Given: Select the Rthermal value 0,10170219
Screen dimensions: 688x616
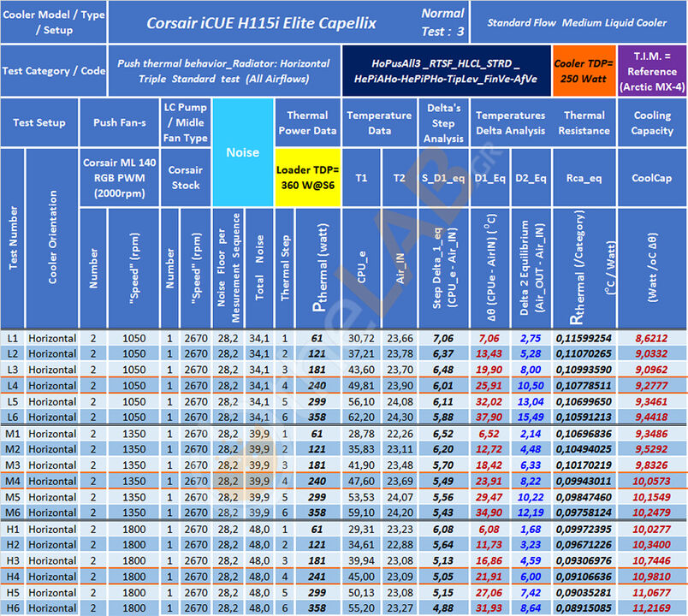Looking at the screenshot, I should [x=584, y=465].
